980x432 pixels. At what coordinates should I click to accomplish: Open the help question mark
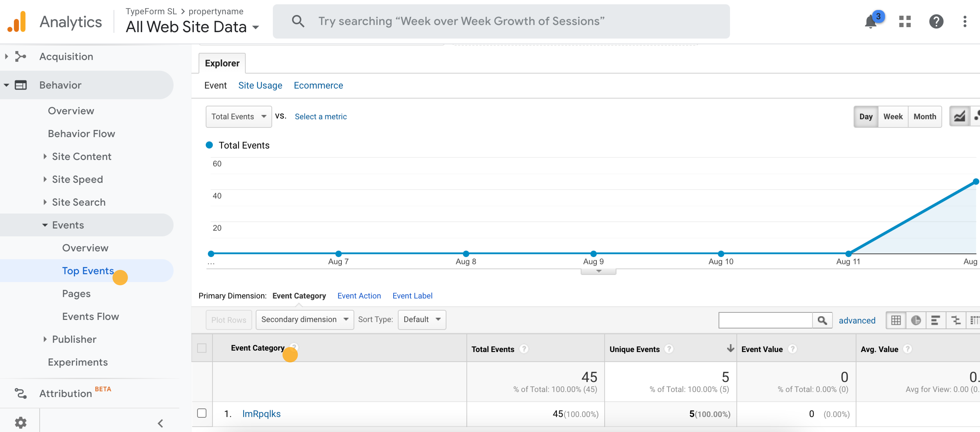(936, 21)
